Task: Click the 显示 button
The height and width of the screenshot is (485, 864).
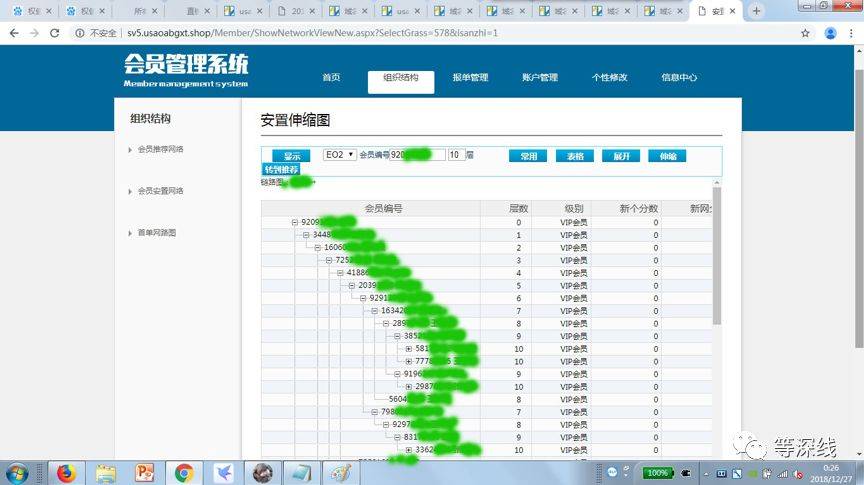Action: point(291,156)
